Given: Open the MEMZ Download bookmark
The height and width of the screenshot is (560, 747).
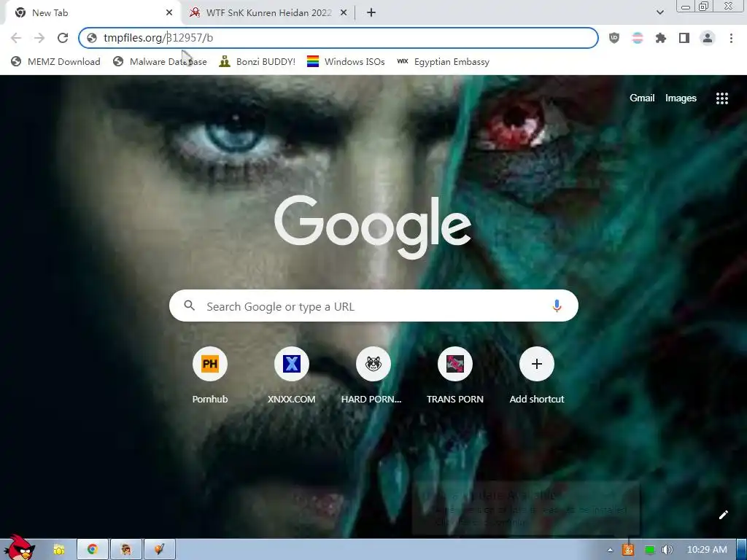Looking at the screenshot, I should (x=55, y=61).
